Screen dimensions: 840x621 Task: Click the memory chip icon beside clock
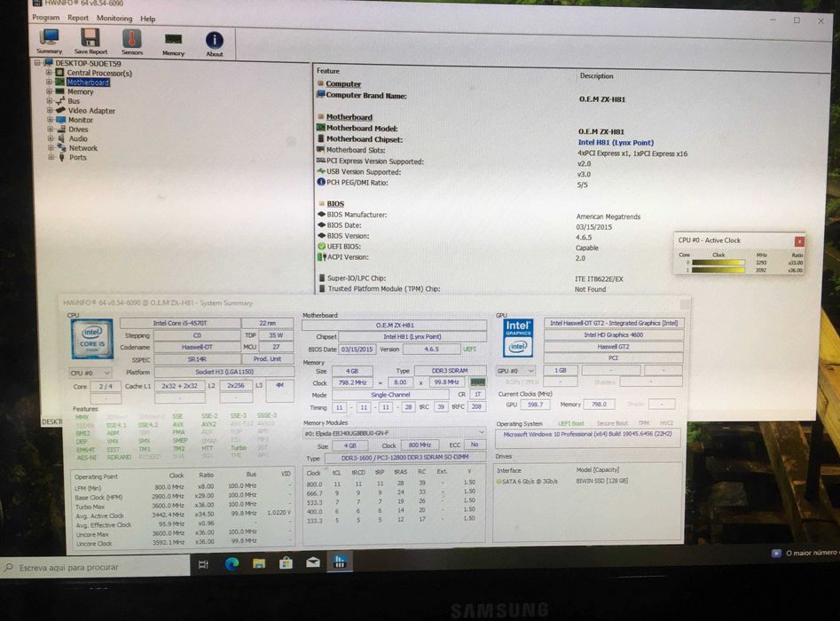click(x=477, y=382)
